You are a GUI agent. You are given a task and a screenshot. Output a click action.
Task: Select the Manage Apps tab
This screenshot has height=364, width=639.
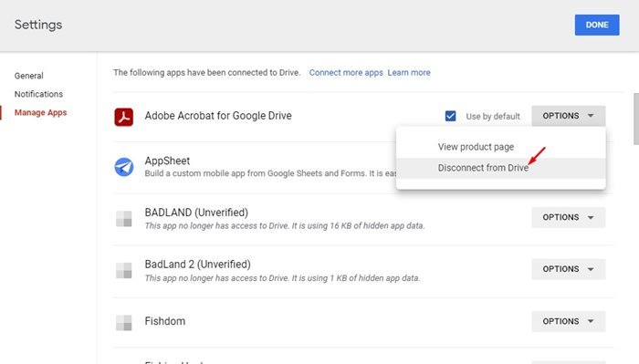coord(40,112)
